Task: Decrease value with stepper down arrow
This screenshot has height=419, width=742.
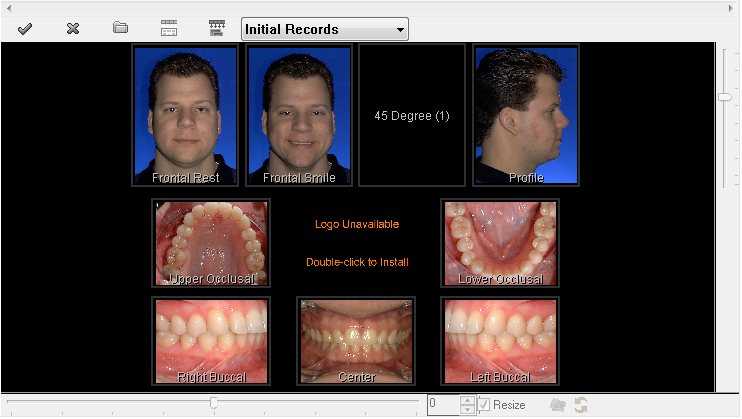Action: [x=467, y=410]
